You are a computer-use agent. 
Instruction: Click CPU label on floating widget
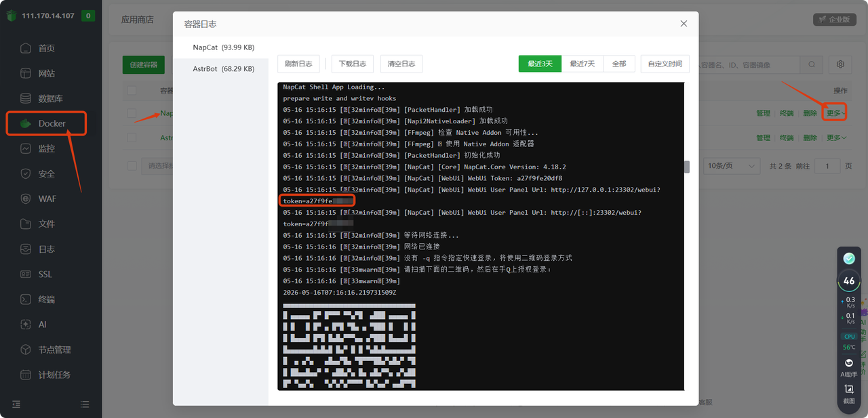pyautogui.click(x=849, y=337)
